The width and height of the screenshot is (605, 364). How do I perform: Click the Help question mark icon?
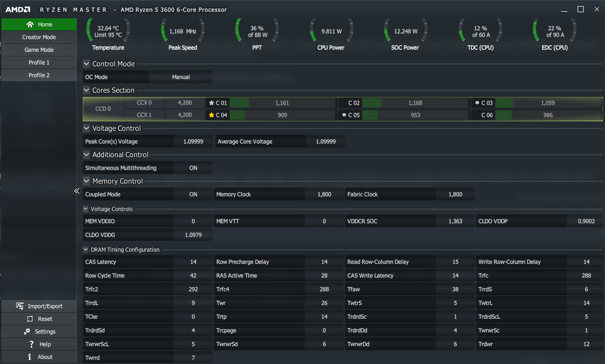(x=31, y=344)
